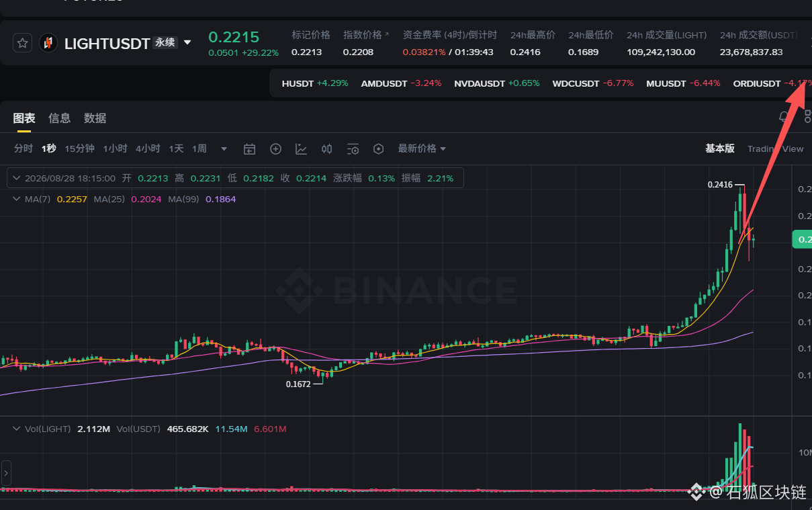
Task: Select the 1秒 interval
Action: click(48, 148)
